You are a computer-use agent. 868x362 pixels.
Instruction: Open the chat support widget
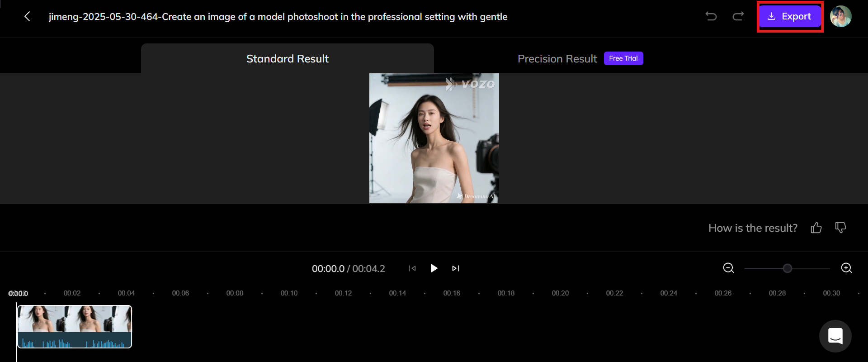[x=835, y=336]
